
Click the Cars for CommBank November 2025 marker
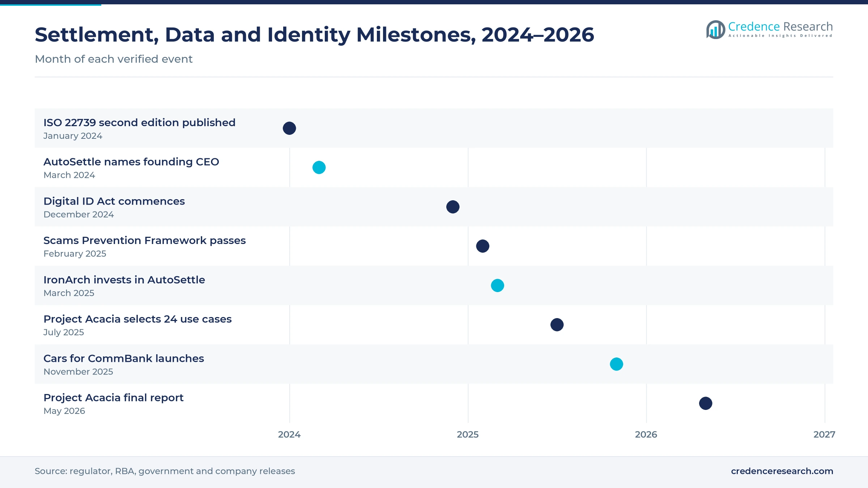pyautogui.click(x=617, y=364)
